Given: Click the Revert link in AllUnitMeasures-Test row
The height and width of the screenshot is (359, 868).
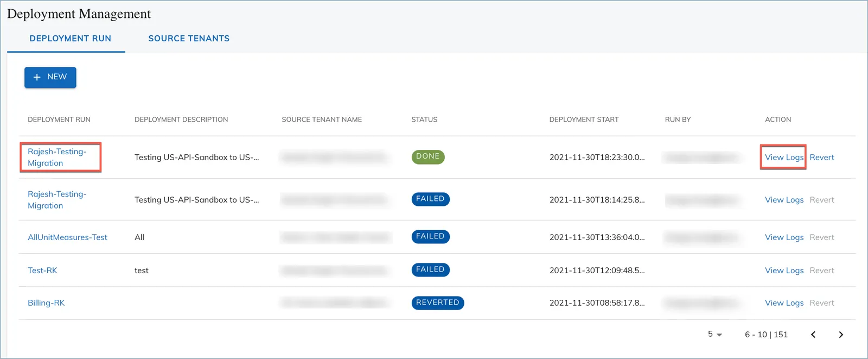Looking at the screenshot, I should (x=822, y=237).
